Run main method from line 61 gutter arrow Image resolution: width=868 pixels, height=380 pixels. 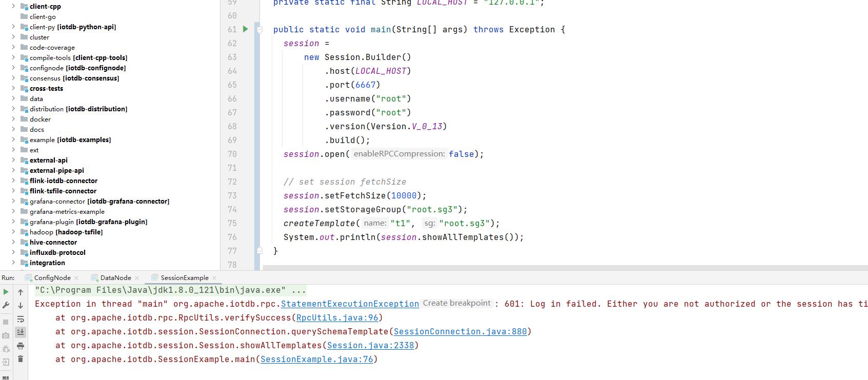(246, 29)
